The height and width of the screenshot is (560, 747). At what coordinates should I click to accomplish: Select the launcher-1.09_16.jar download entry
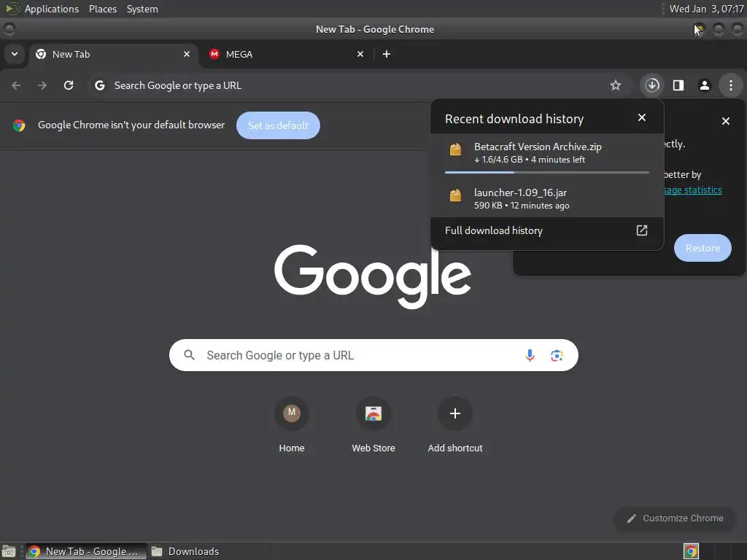coord(547,198)
